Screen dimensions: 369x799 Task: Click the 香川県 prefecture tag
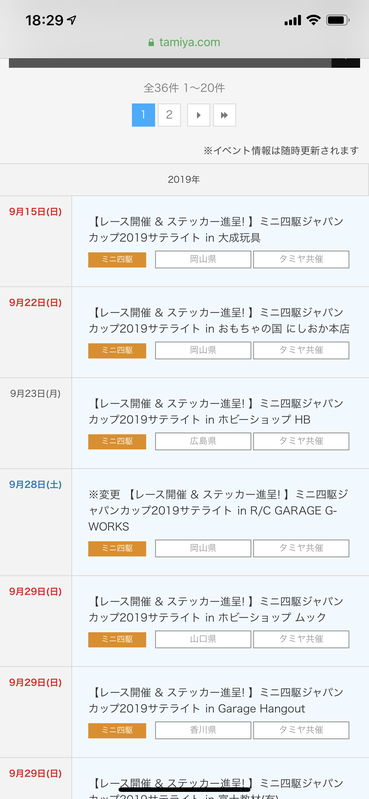click(x=203, y=730)
